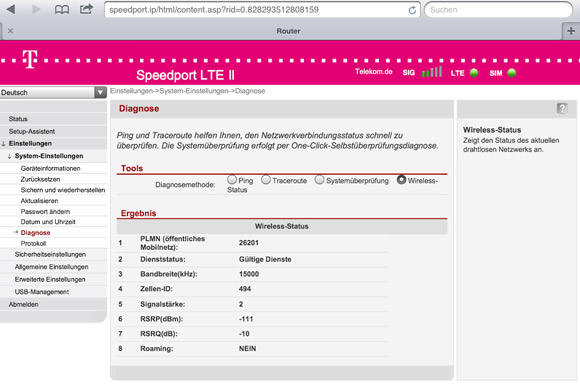Select the Systemüberprüfung radio button

[x=320, y=180]
